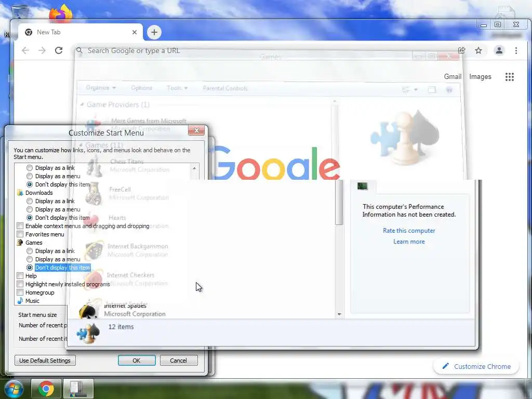Toggle preview pane icon in Games window
This screenshot has width=532, height=399.
tap(432, 90)
